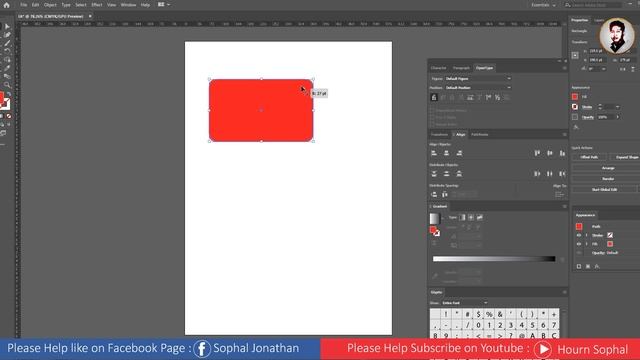Click the Fill color swatch in Properties
This screenshot has width=640, height=360.
575,97
